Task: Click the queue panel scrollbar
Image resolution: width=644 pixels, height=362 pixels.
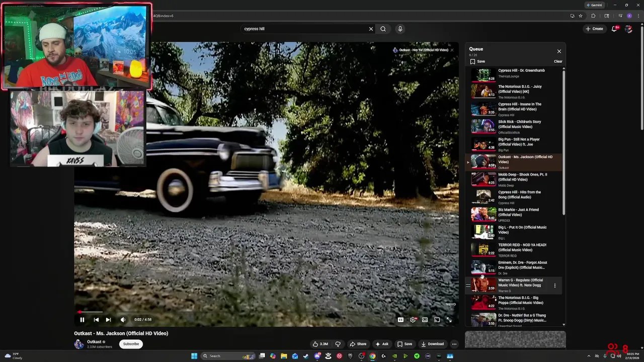Action: pyautogui.click(x=563, y=143)
